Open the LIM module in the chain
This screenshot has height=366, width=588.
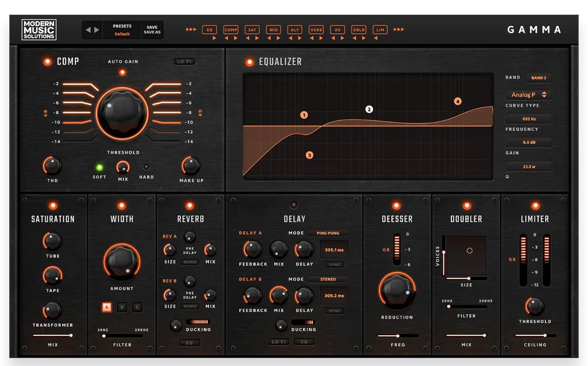380,29
